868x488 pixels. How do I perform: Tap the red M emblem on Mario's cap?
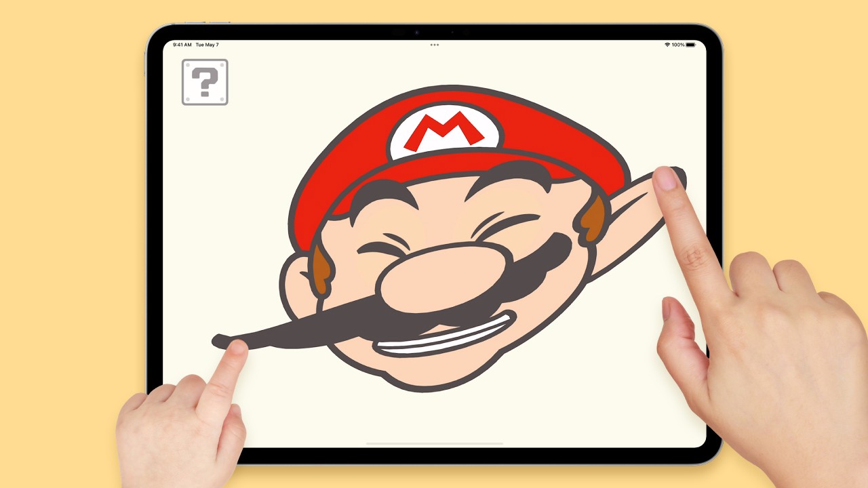click(x=444, y=131)
